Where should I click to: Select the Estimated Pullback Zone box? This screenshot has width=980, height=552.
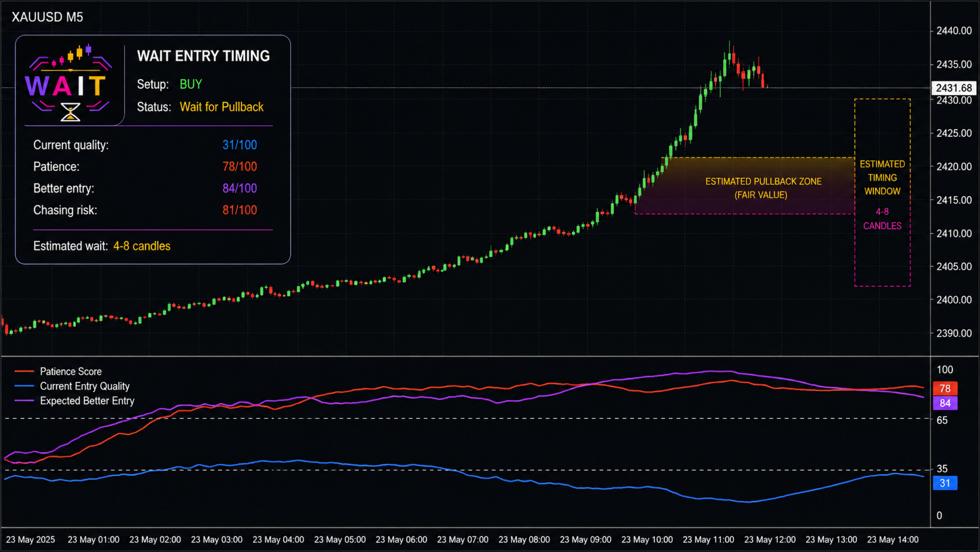pos(745,186)
